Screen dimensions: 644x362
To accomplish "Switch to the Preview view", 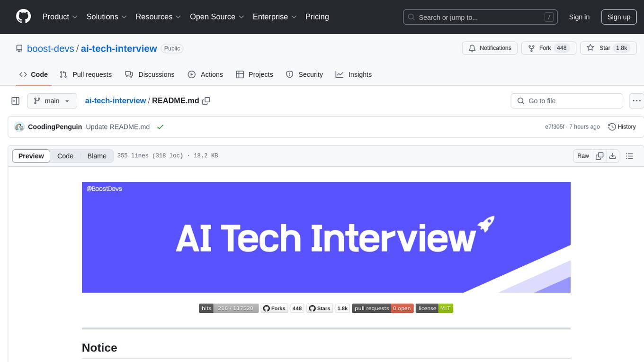I will 31,156.
